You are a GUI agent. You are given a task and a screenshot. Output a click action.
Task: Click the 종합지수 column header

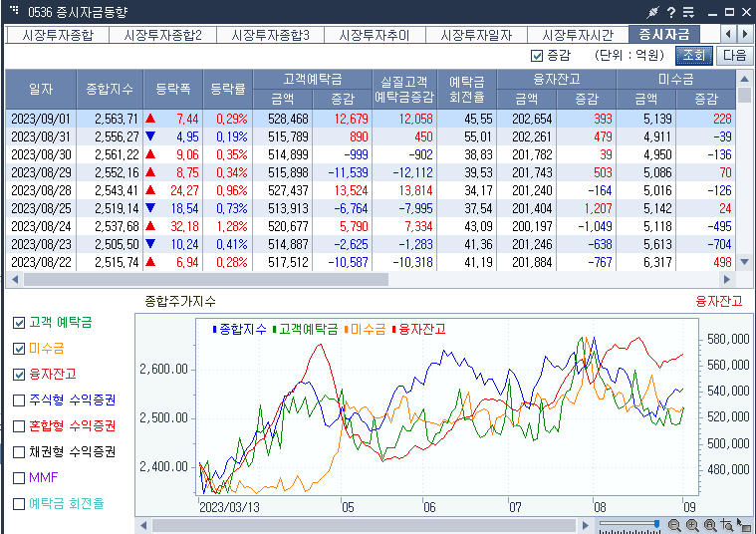point(110,90)
